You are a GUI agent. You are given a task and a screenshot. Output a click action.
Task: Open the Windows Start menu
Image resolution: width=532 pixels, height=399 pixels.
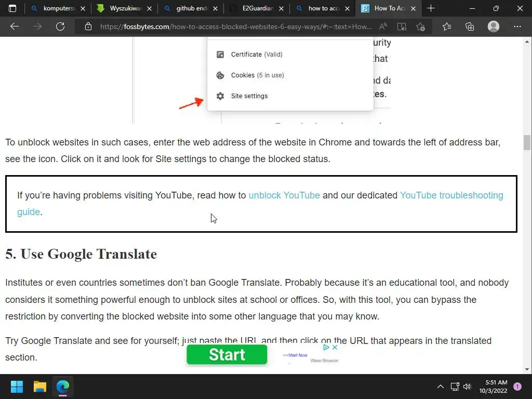point(17,387)
